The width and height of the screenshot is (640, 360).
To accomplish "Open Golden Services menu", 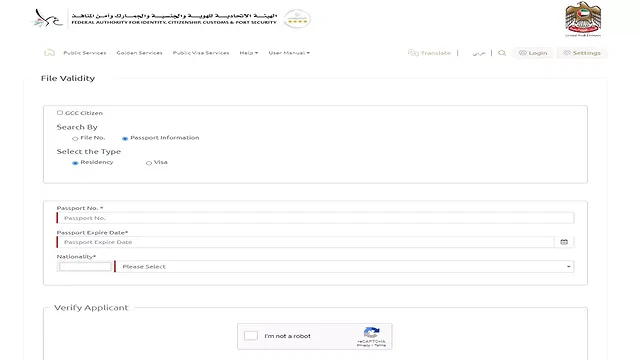I will [x=139, y=53].
